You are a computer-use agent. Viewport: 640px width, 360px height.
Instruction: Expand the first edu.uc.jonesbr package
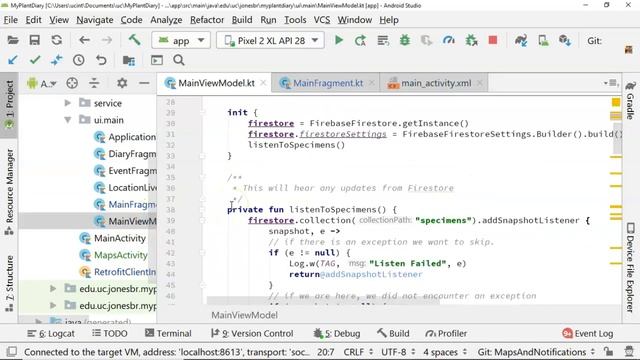pos(53,289)
